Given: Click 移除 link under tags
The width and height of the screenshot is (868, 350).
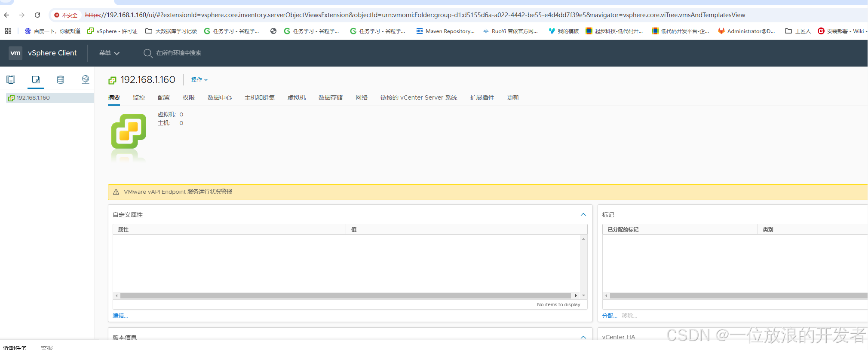Looking at the screenshot, I should point(629,316).
